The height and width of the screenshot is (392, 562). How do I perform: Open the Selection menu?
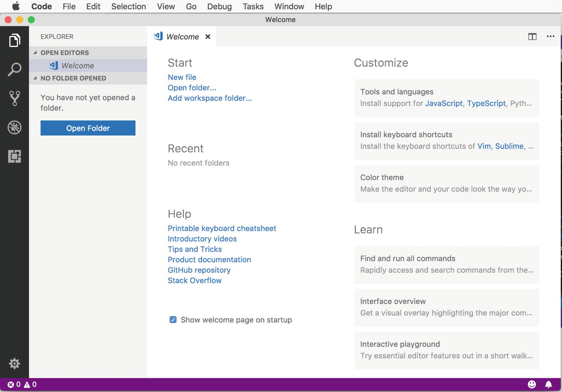pos(128,6)
